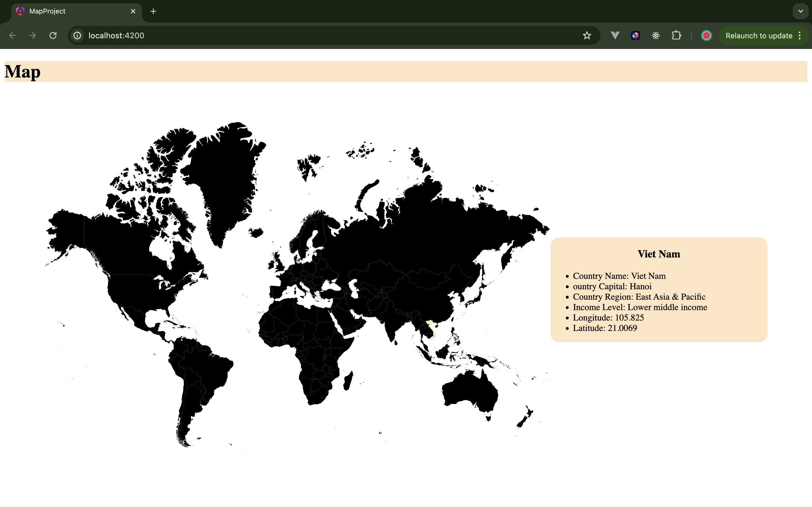
Task: Click the forward navigation arrow
Action: pyautogui.click(x=32, y=35)
